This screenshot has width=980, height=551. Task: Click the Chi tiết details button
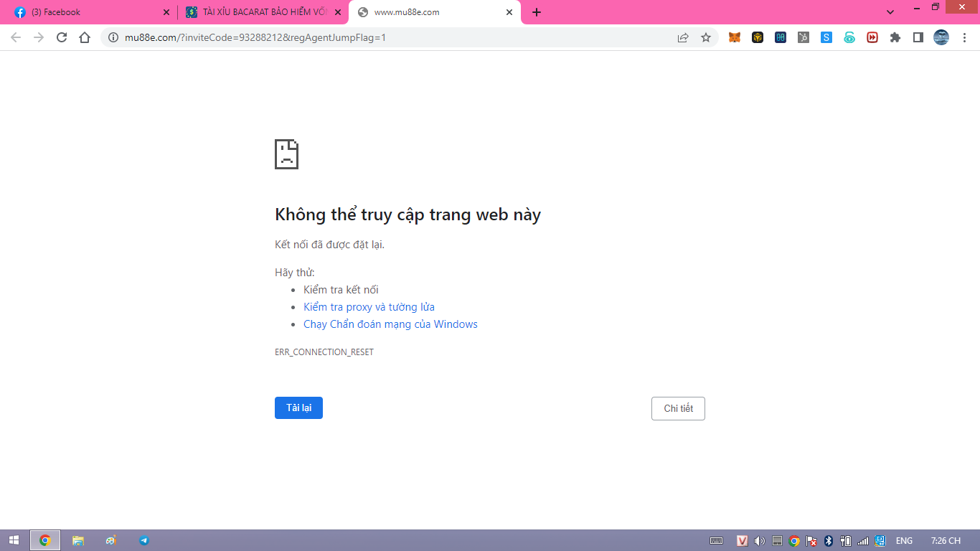point(678,408)
